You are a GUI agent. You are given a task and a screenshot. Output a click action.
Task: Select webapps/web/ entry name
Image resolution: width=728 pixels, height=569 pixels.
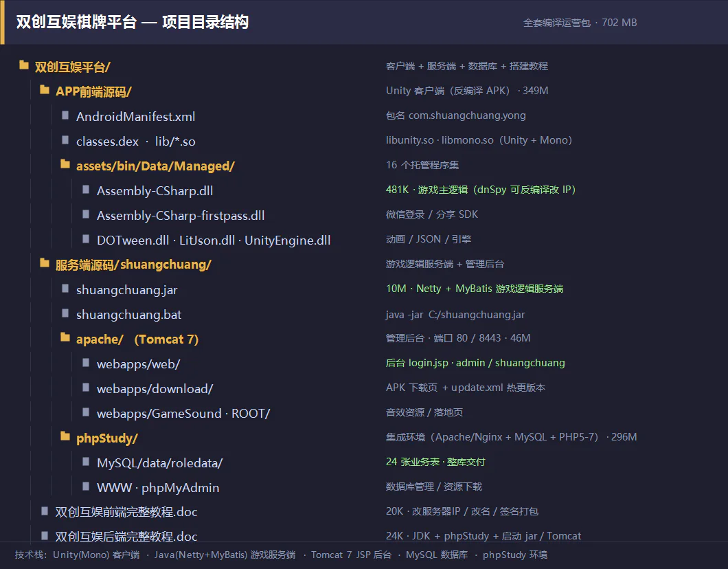138,364
